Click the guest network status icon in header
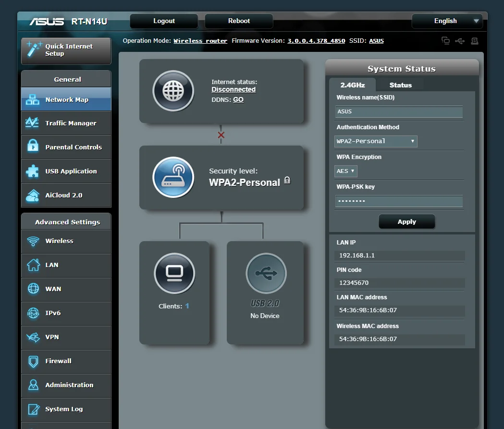The width and height of the screenshot is (504, 429). [x=445, y=40]
